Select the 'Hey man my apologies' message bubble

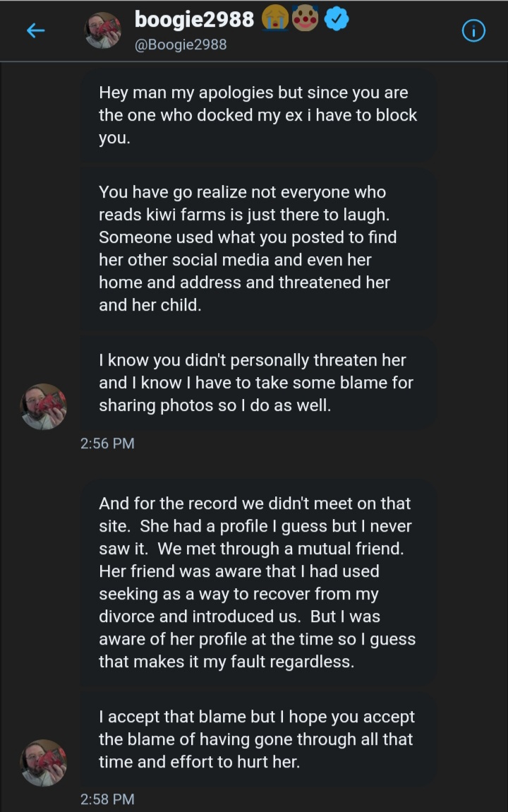click(257, 115)
